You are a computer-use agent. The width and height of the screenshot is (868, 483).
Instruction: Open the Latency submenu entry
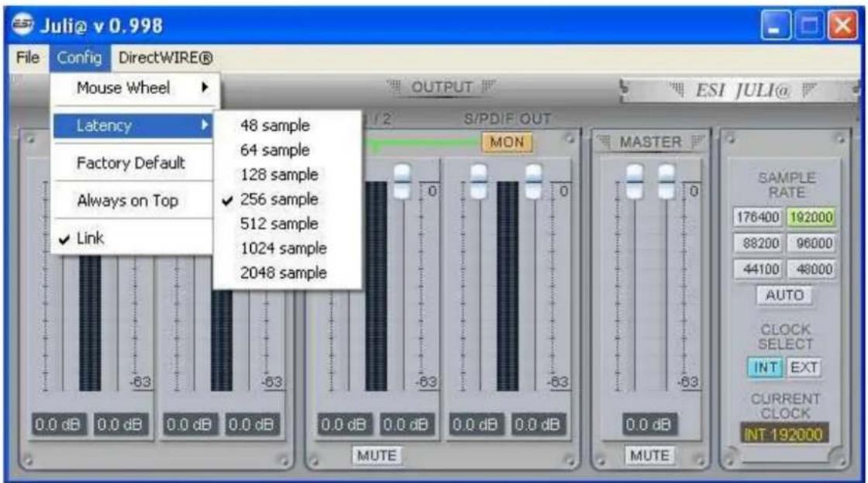click(133, 126)
